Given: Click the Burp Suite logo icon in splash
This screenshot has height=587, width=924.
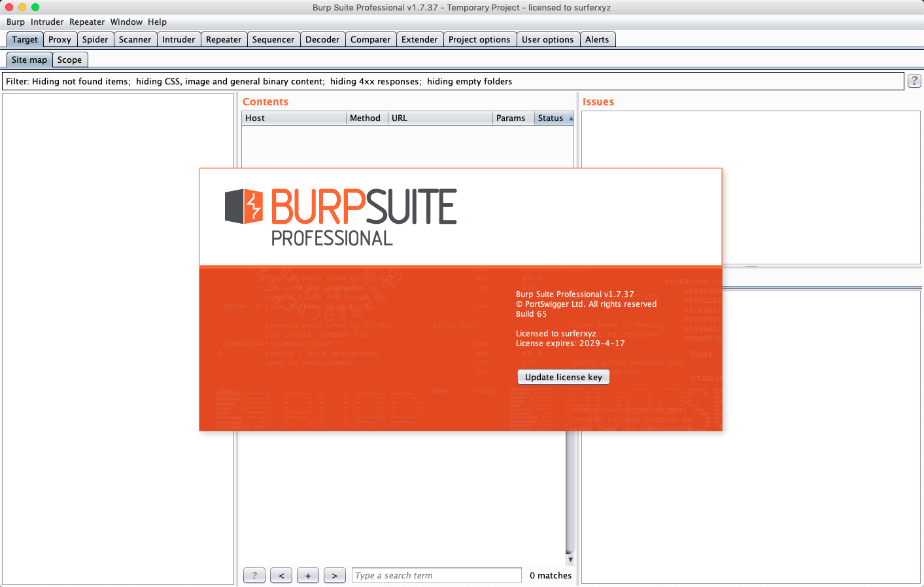Looking at the screenshot, I should [244, 206].
